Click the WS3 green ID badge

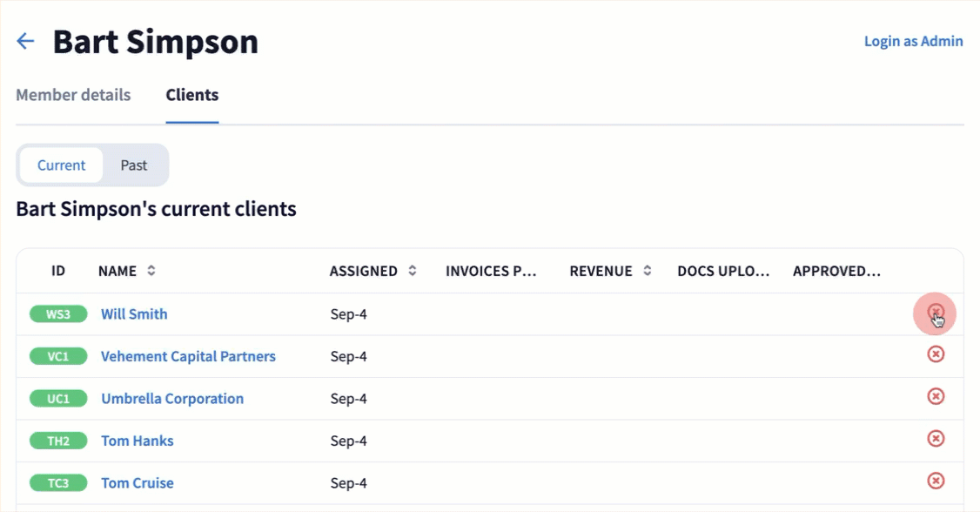pos(58,314)
